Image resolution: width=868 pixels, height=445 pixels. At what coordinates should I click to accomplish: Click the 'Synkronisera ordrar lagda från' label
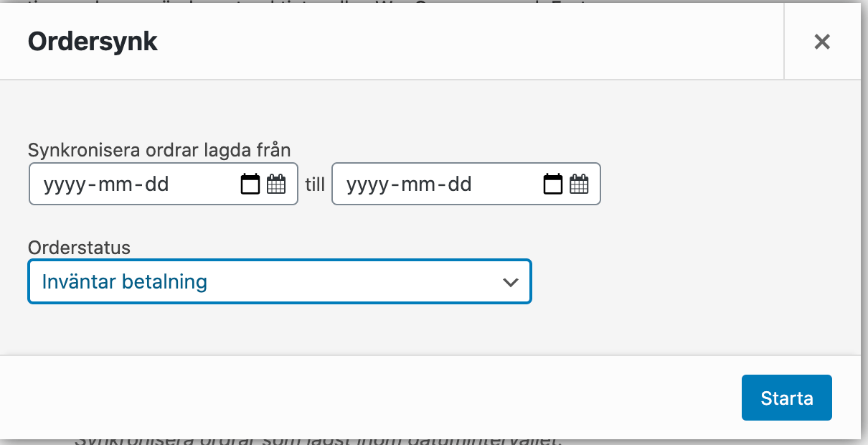[x=159, y=150]
